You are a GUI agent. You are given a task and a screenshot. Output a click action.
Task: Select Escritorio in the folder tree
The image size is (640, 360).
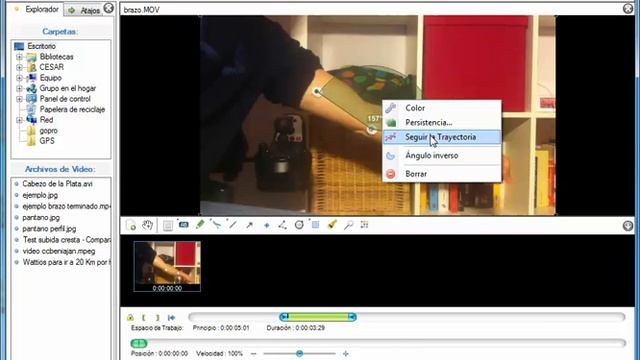point(41,46)
